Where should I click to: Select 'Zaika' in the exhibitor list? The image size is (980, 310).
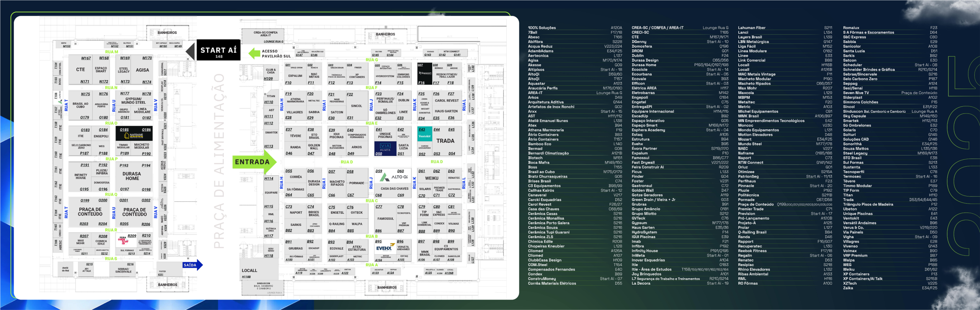(848, 288)
